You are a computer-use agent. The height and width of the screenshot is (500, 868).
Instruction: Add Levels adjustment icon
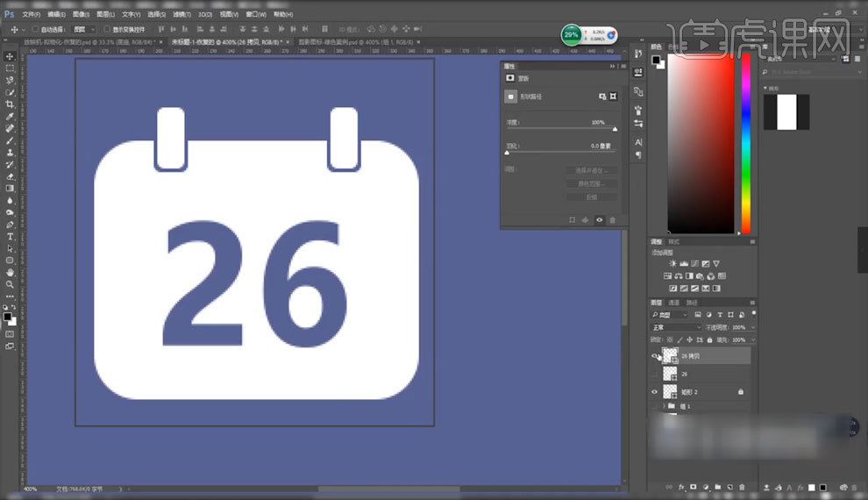coord(684,263)
